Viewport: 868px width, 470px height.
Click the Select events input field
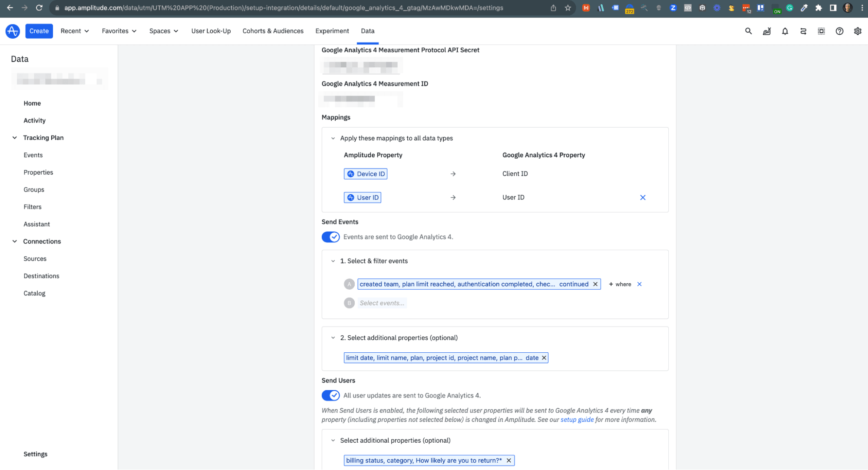[x=382, y=303]
